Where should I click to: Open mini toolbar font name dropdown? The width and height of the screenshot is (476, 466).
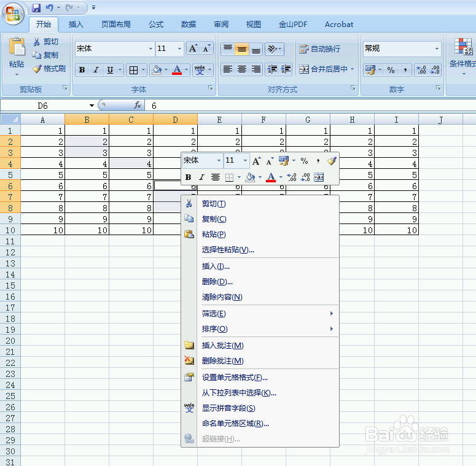(x=219, y=160)
